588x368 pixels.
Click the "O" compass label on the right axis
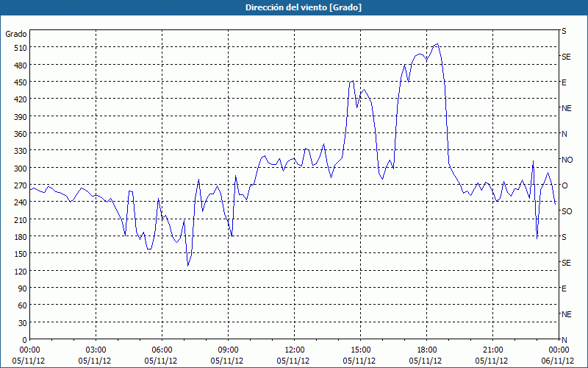pyautogui.click(x=564, y=185)
